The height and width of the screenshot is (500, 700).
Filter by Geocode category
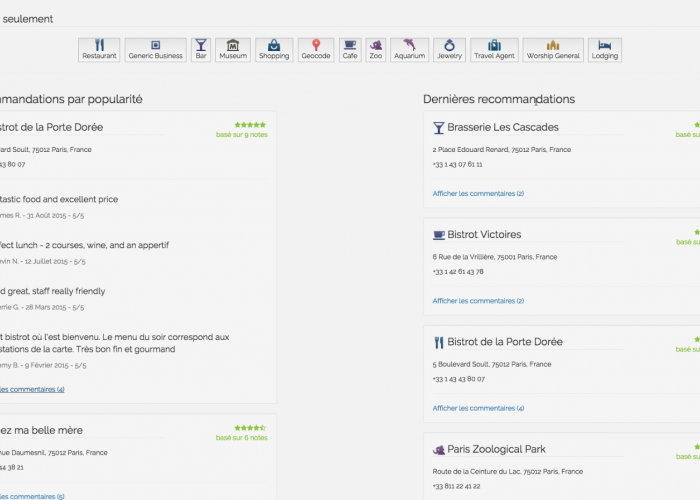tap(316, 50)
